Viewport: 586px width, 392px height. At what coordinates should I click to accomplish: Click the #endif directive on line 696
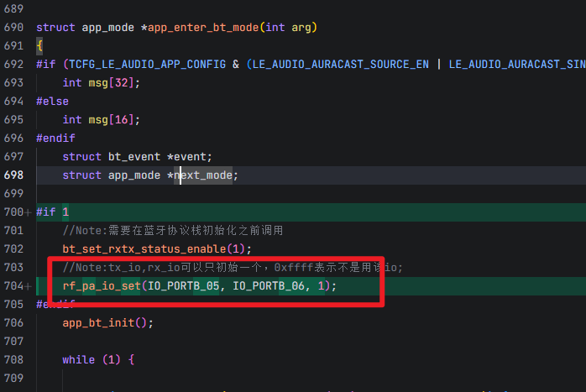point(55,139)
